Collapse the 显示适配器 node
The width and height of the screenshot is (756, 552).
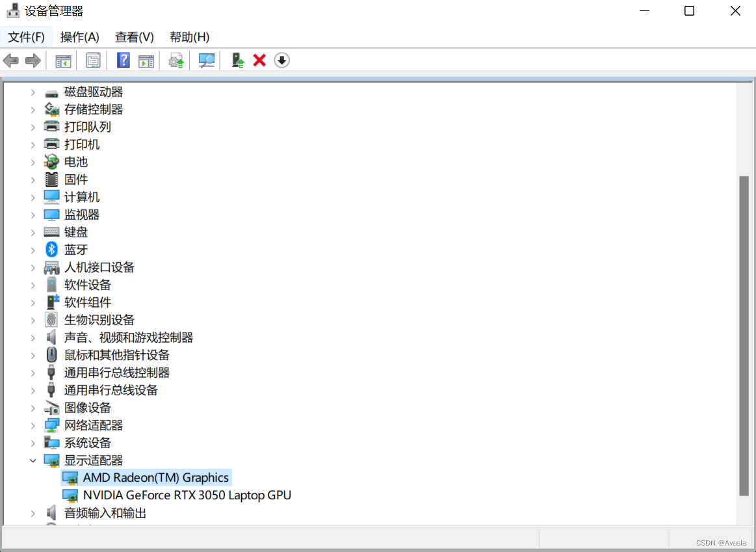click(33, 460)
